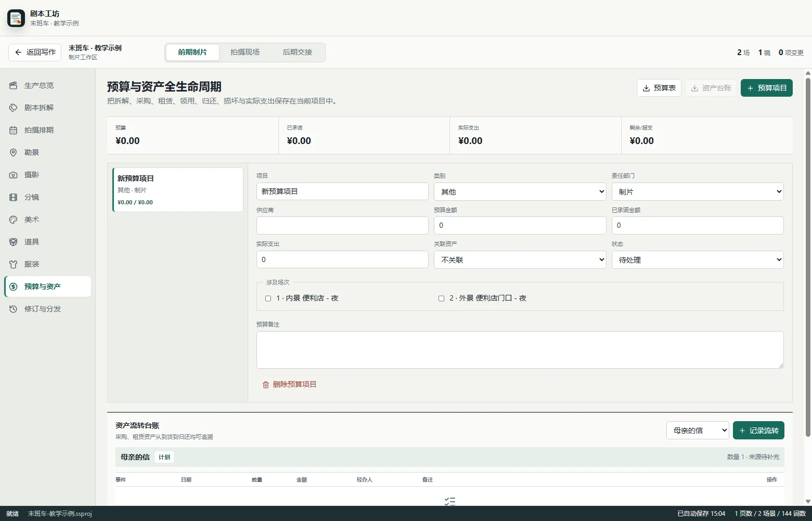Click the 预算备注 text area
The width and height of the screenshot is (812, 521).
tap(520, 350)
